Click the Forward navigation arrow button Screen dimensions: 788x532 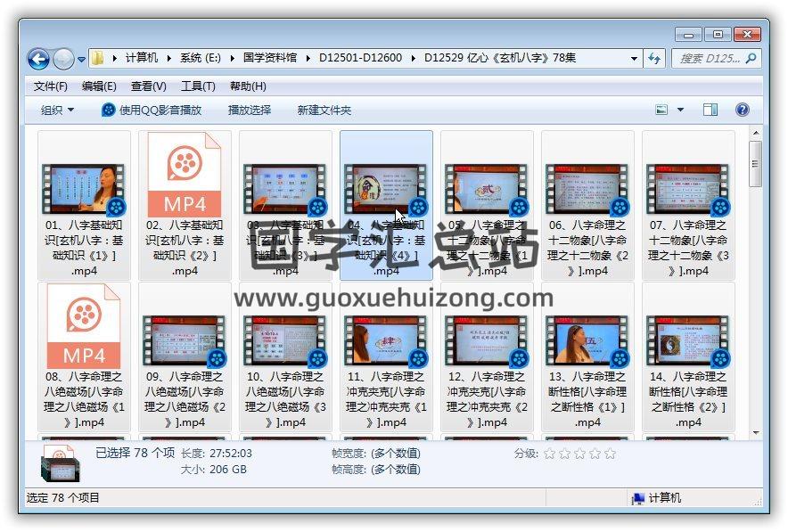[63, 59]
